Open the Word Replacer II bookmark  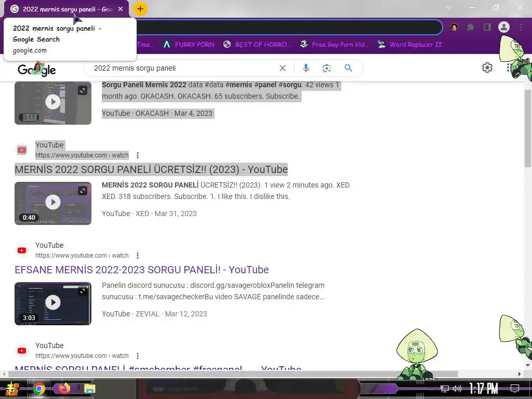[x=410, y=45]
